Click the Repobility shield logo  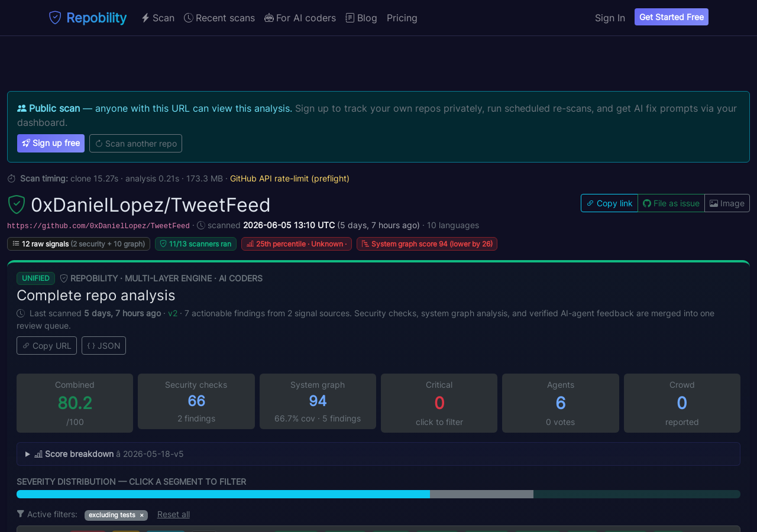55,18
